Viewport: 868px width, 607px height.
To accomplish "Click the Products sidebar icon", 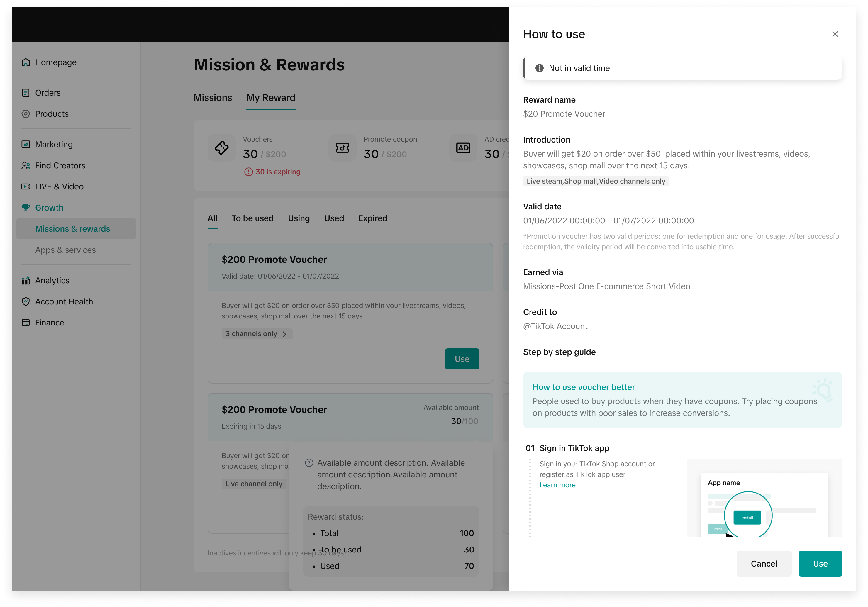I will pyautogui.click(x=26, y=114).
